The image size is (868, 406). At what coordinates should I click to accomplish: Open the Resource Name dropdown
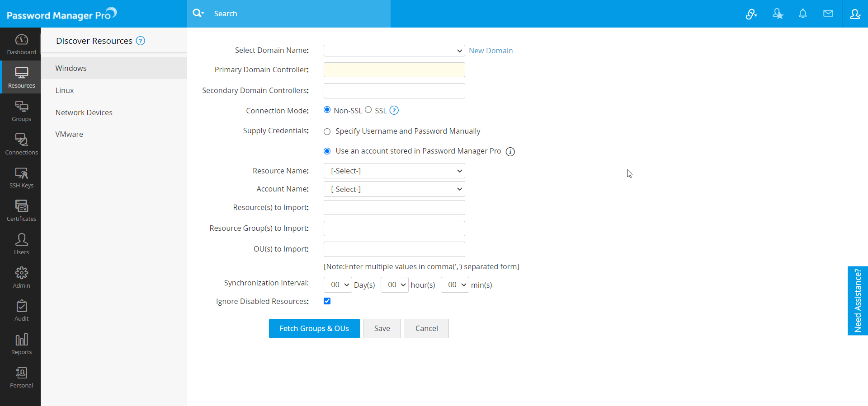point(394,171)
